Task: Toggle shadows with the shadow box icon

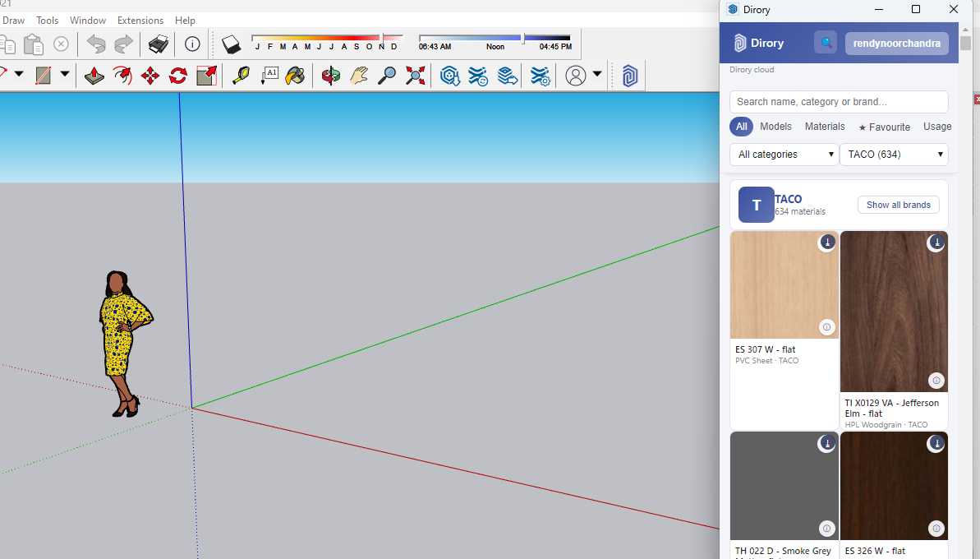Action: (x=232, y=44)
